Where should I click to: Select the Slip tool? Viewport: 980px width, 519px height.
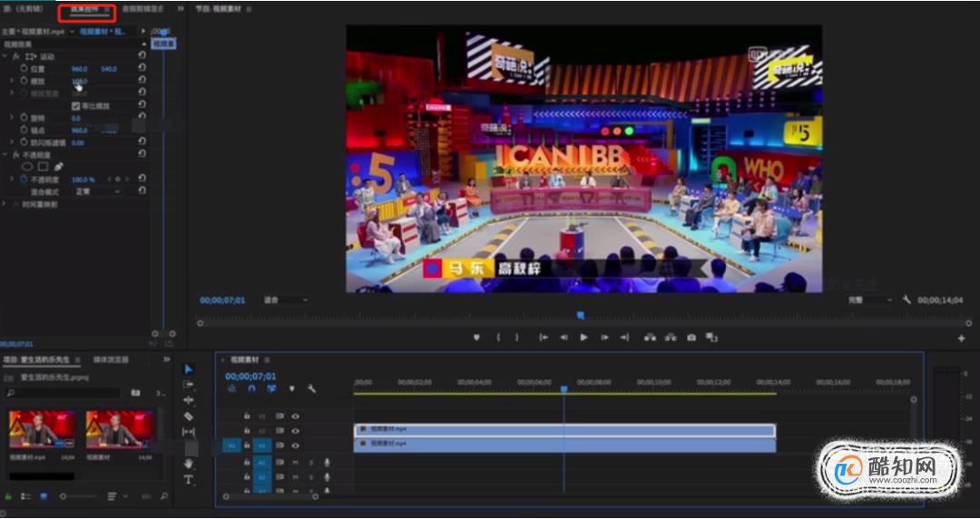tap(189, 432)
